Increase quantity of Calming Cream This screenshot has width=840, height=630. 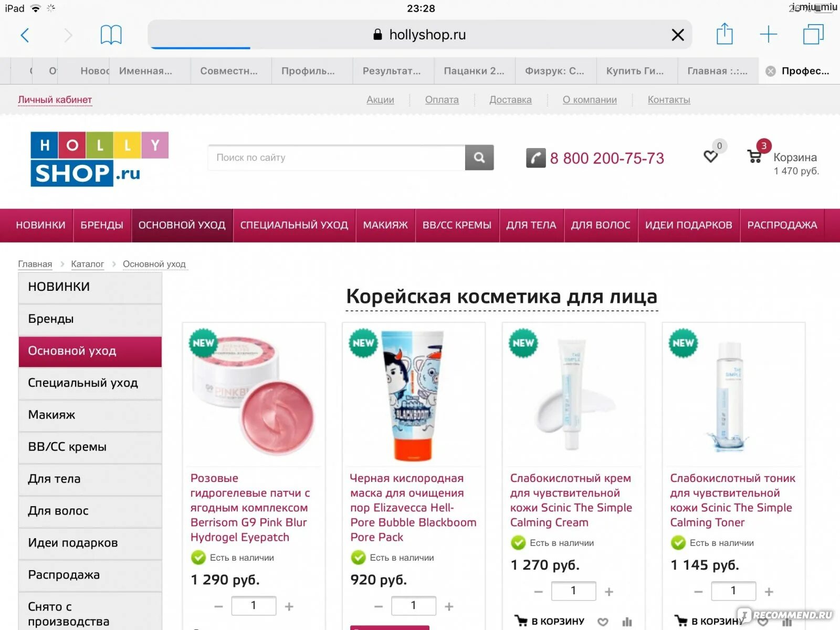click(x=609, y=592)
